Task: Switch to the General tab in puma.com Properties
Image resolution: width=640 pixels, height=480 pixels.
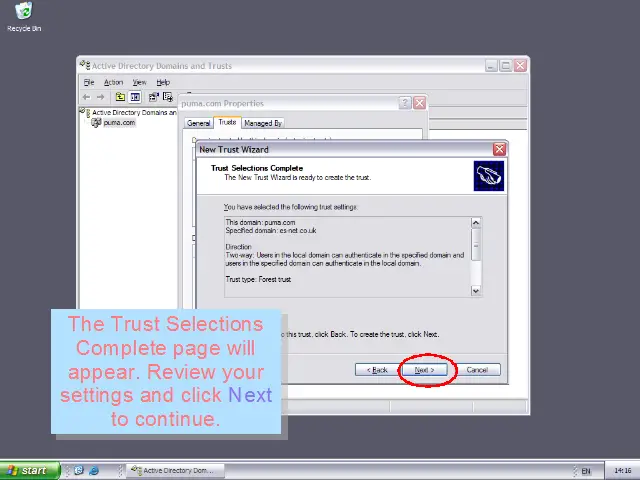Action: tap(198, 123)
